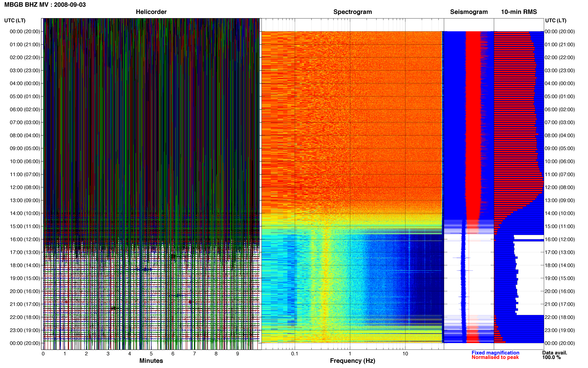Click '15:00 (11:00)' on the 10-min RMS axis
The image size is (588, 368).
(x=560, y=226)
